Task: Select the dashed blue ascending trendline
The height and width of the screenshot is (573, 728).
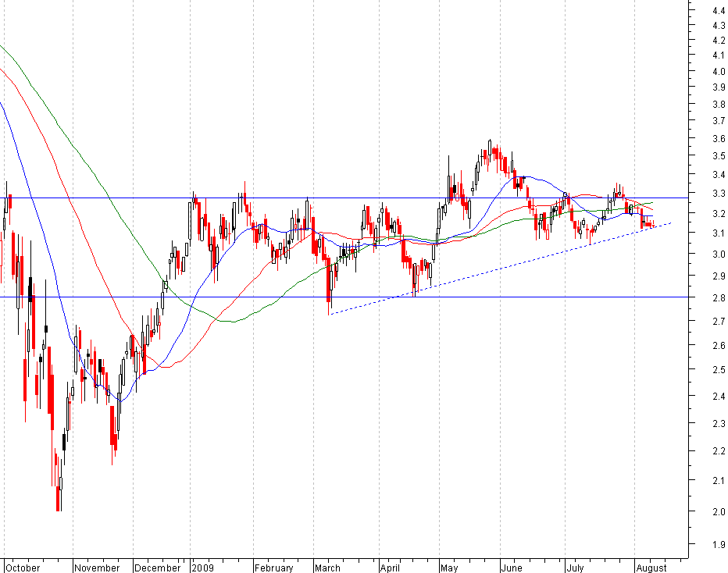Action: [500, 269]
